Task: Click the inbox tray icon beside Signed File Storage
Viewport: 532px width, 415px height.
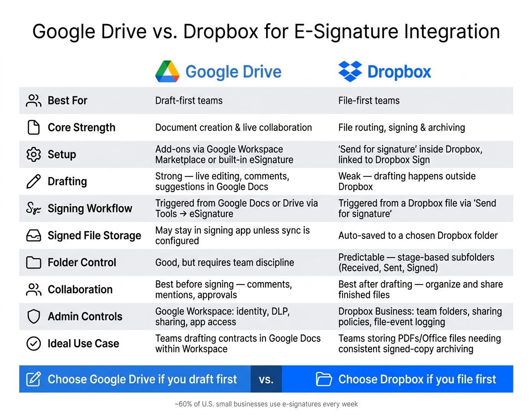Action: [x=34, y=235]
